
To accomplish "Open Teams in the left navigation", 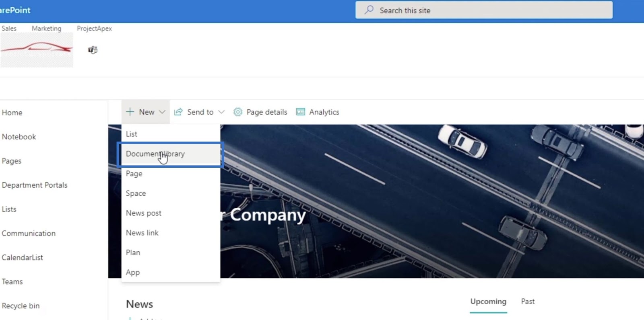I will coord(12,281).
